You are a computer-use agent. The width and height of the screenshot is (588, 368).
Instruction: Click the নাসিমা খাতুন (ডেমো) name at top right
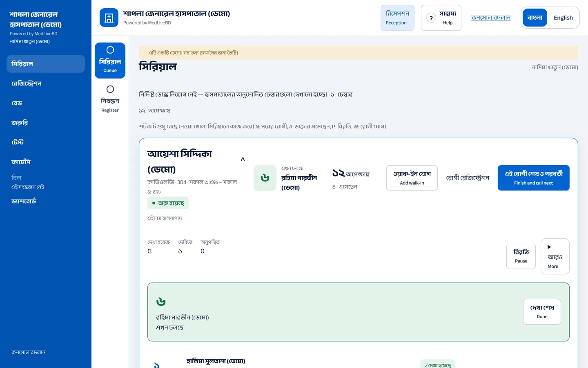(555, 67)
